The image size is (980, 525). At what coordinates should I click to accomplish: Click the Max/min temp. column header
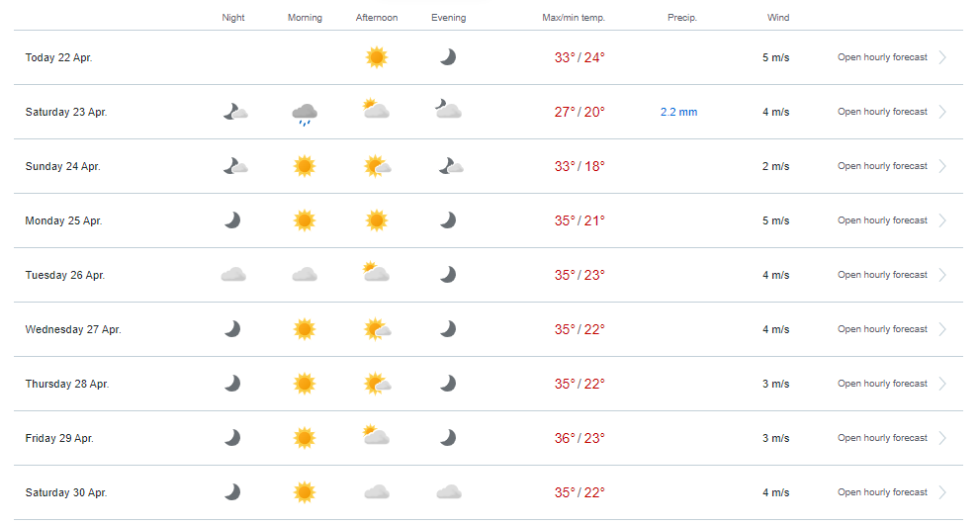tap(574, 18)
